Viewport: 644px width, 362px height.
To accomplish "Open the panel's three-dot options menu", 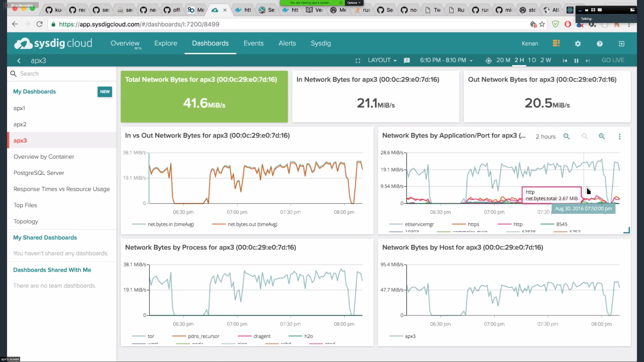I will (620, 136).
